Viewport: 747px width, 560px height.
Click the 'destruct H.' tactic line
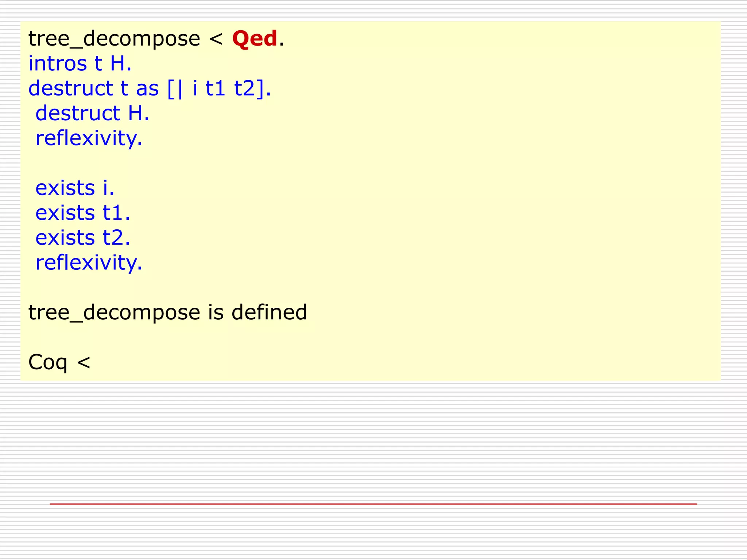click(92, 113)
